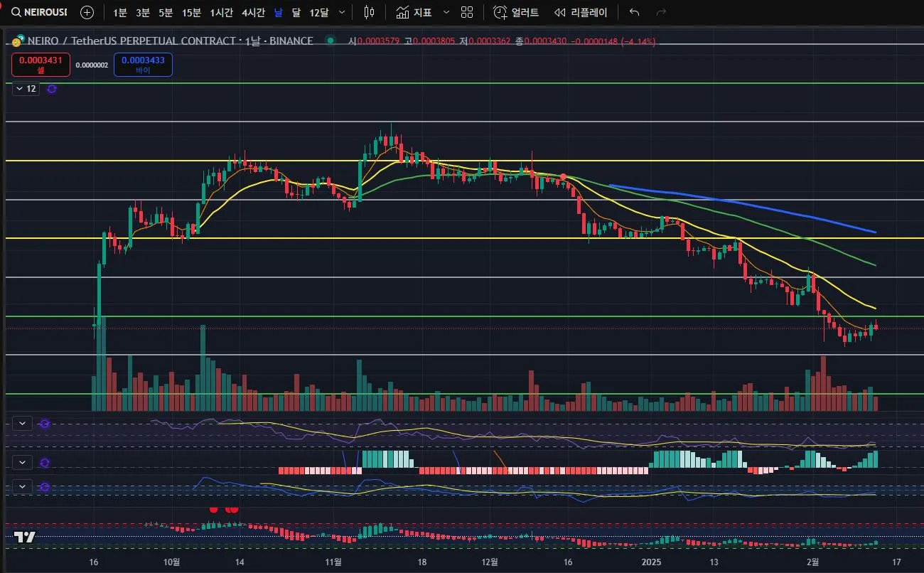Expand the legend chevron in the purple oscillator pane
Screen dimensions: 924x573
click(23, 423)
